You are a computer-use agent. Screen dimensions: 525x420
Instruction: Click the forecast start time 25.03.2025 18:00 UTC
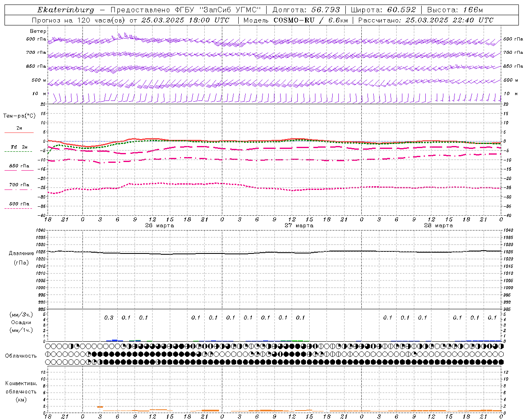tap(185, 20)
